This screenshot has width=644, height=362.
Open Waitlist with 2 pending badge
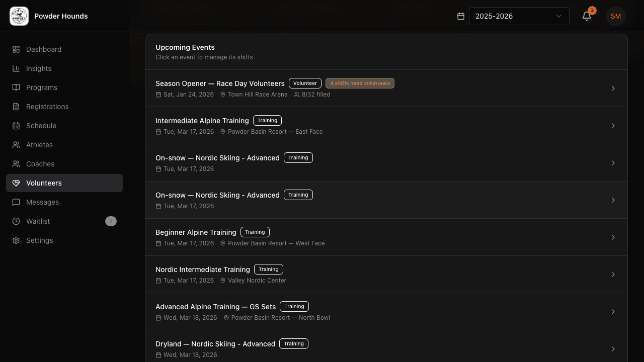pyautogui.click(x=64, y=221)
